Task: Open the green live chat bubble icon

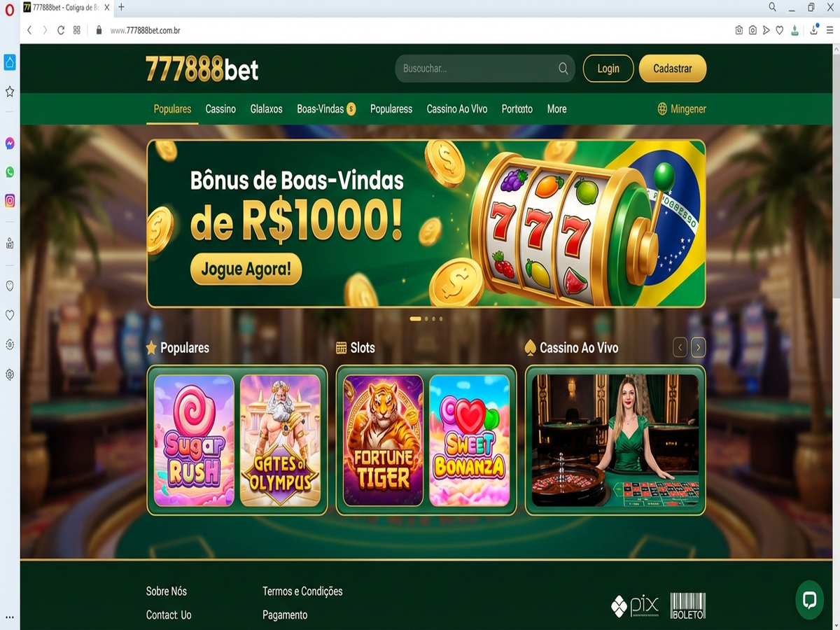Action: pos(809,600)
